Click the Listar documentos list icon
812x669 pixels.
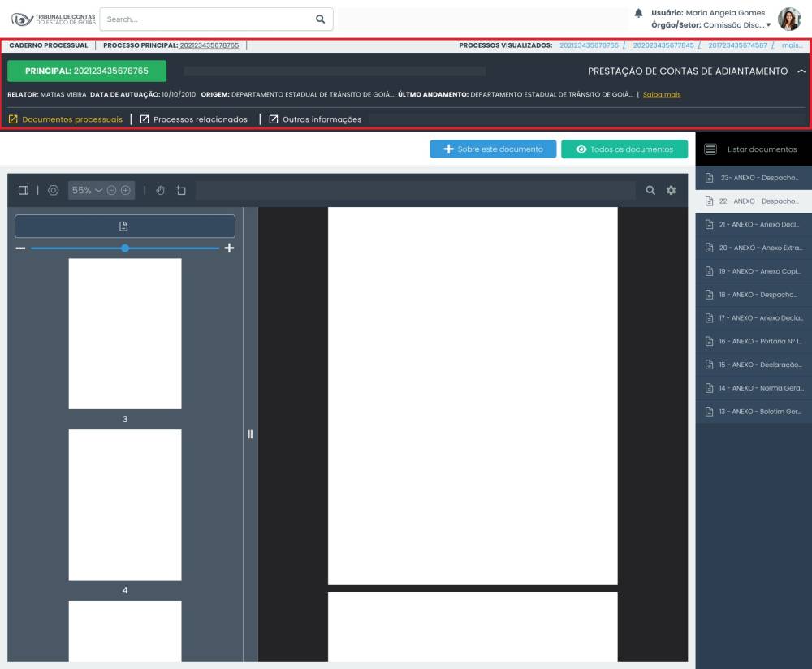(710, 149)
